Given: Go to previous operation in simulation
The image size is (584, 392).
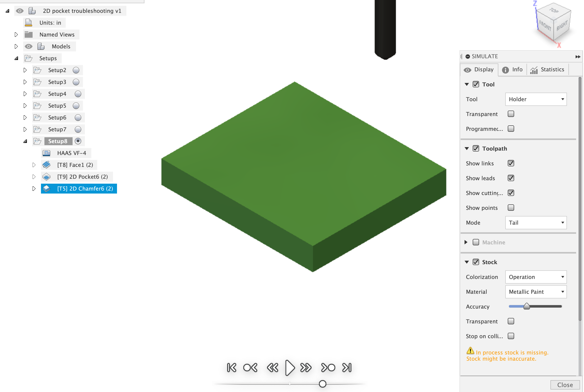Looking at the screenshot, I should click(x=250, y=368).
